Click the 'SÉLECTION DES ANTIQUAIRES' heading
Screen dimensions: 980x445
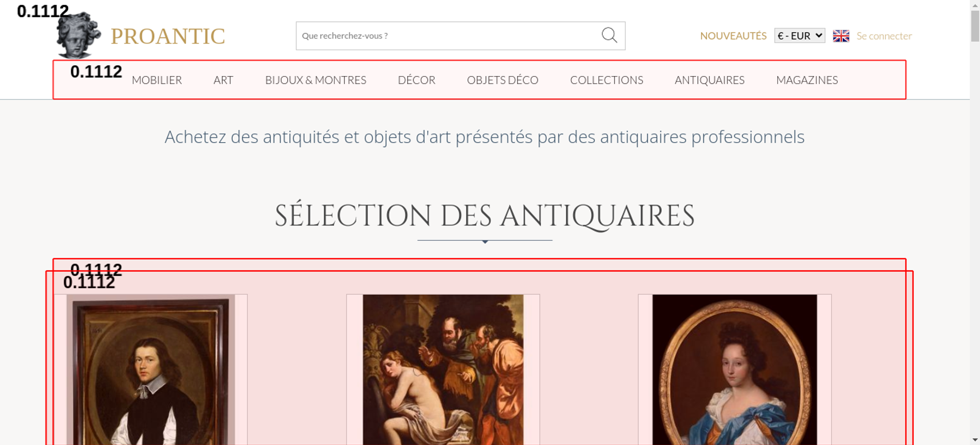click(x=485, y=216)
